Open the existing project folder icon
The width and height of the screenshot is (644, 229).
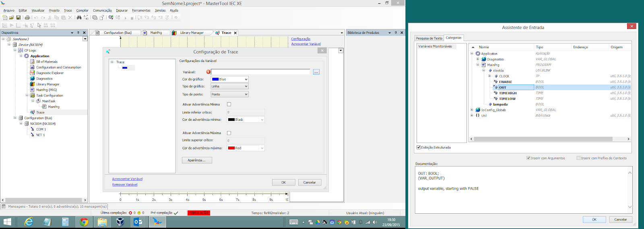click(12, 18)
